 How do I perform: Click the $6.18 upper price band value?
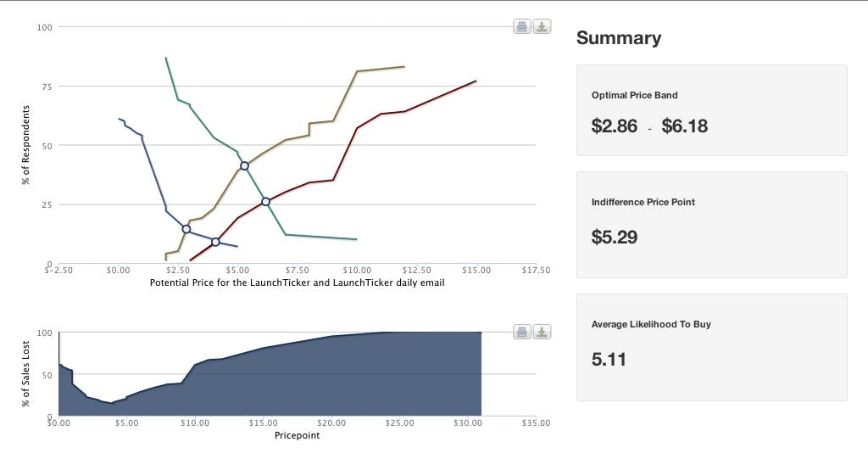684,126
